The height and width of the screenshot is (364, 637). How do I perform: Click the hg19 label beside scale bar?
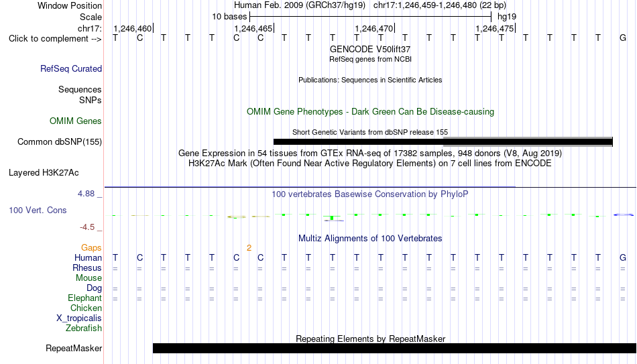(x=507, y=17)
